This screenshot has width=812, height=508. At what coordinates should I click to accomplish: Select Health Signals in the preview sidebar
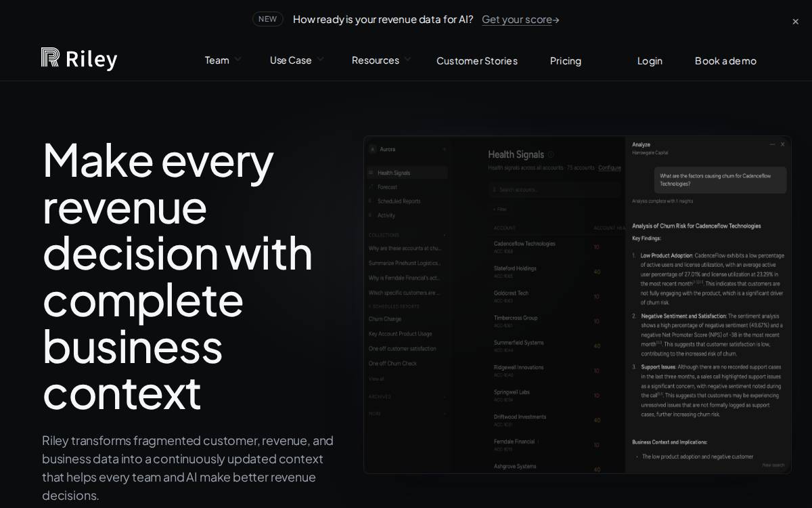(x=407, y=173)
